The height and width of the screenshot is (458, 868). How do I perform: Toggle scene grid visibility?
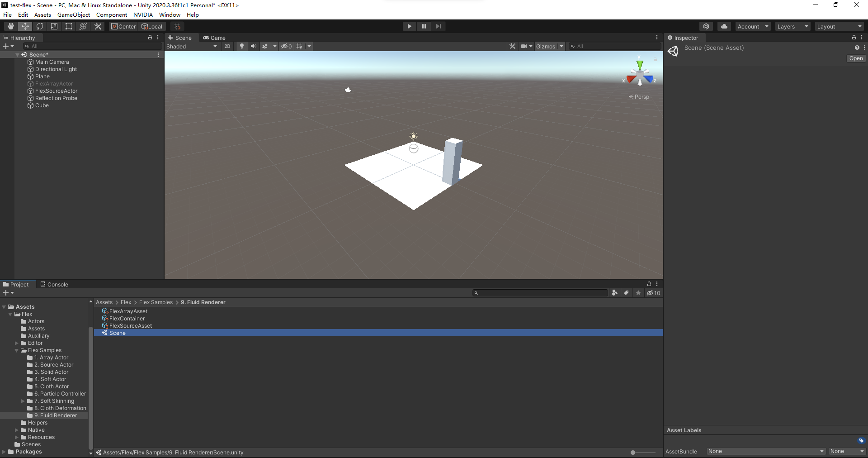[299, 46]
